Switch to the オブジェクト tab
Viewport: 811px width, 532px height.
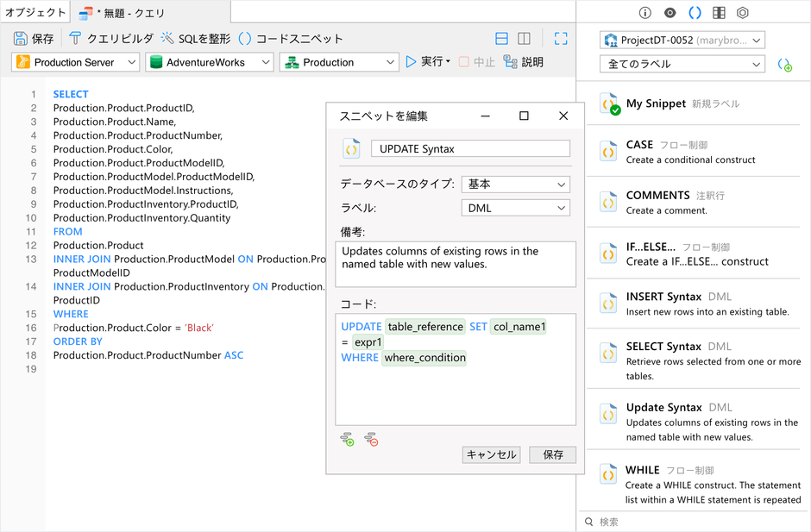coord(35,12)
